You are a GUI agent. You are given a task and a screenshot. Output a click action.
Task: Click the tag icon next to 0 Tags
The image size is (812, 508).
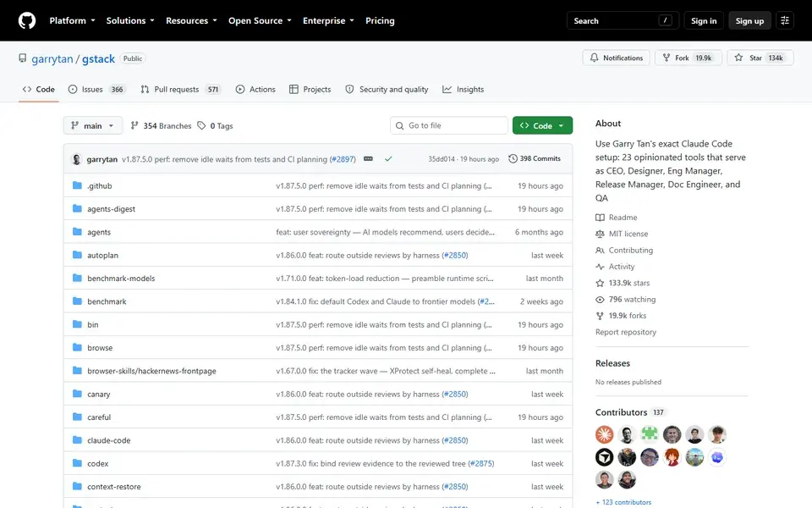(x=201, y=125)
